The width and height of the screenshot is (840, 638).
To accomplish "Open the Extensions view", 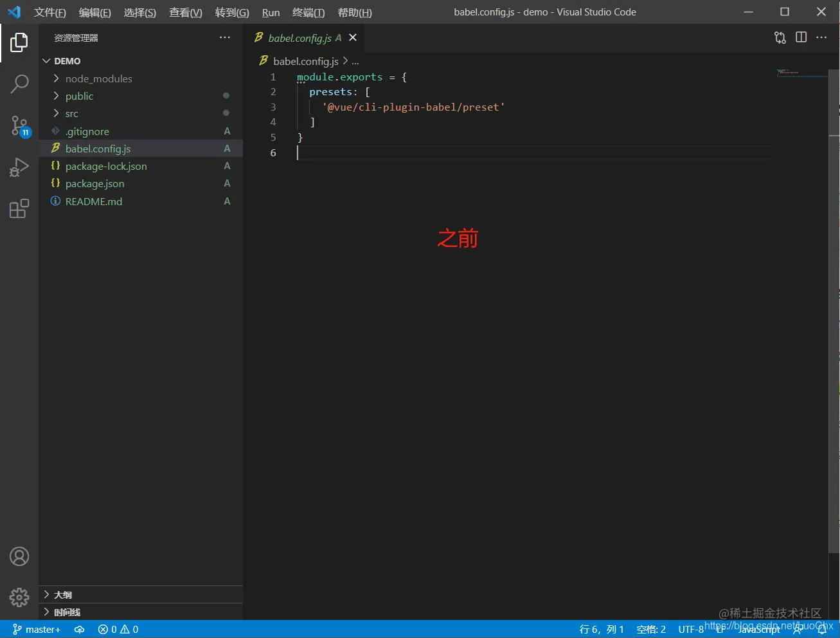I will pos(19,208).
